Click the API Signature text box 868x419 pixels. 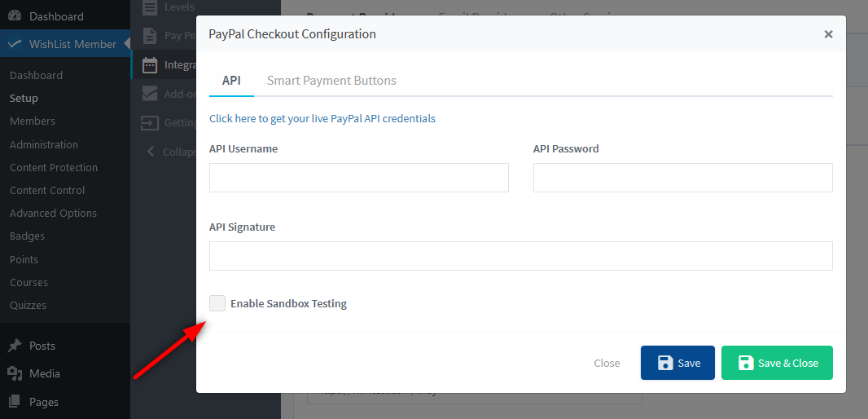coord(520,256)
